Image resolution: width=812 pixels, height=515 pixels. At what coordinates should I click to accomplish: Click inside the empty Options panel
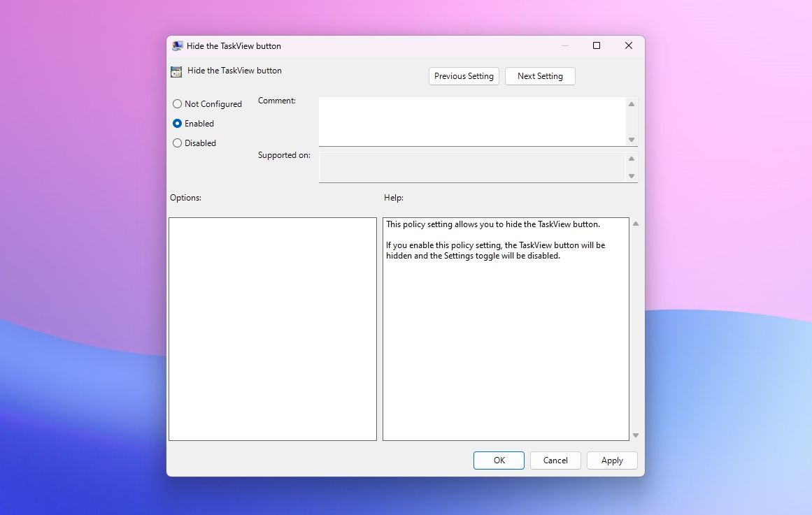tap(272, 328)
